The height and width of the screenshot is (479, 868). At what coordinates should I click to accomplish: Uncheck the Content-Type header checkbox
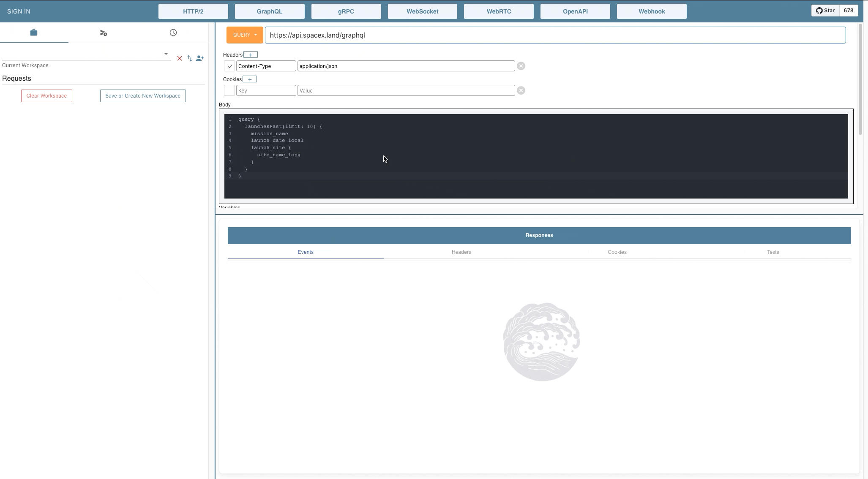pos(229,66)
